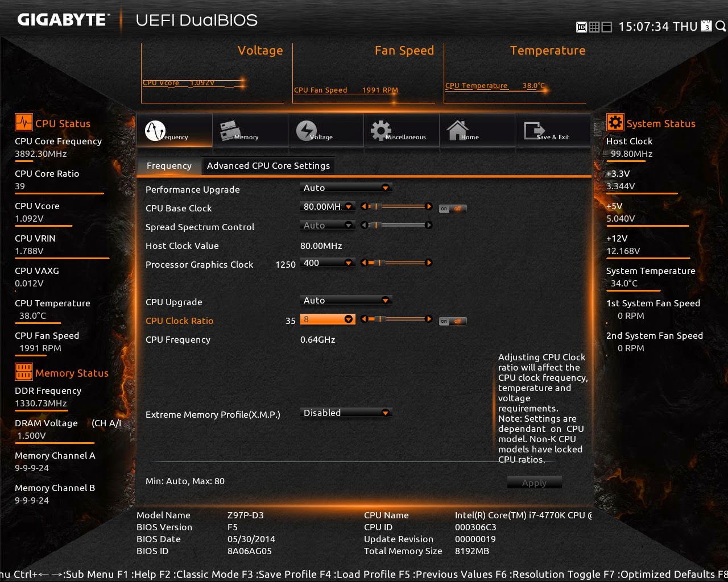Toggle the CPU Base Clock on/off switch
The height and width of the screenshot is (582, 728).
(x=453, y=209)
